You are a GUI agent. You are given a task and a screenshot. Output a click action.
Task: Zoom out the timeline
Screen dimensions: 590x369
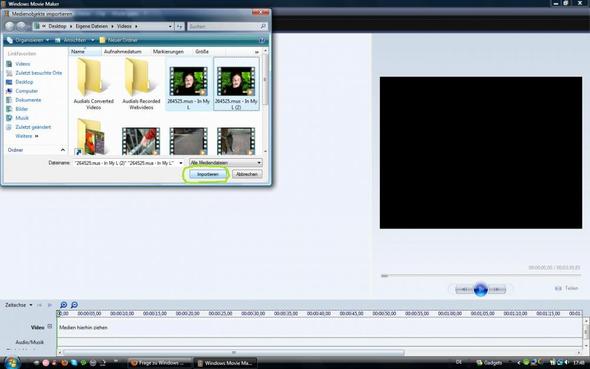[x=75, y=305]
